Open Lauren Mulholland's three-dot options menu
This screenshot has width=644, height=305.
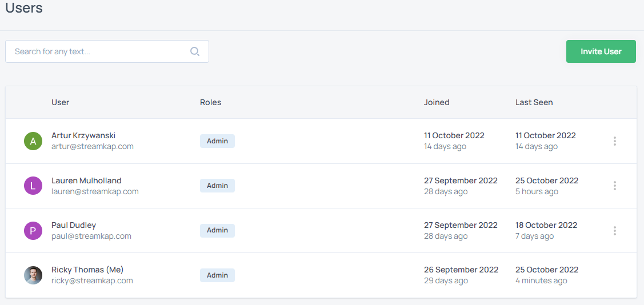point(614,186)
